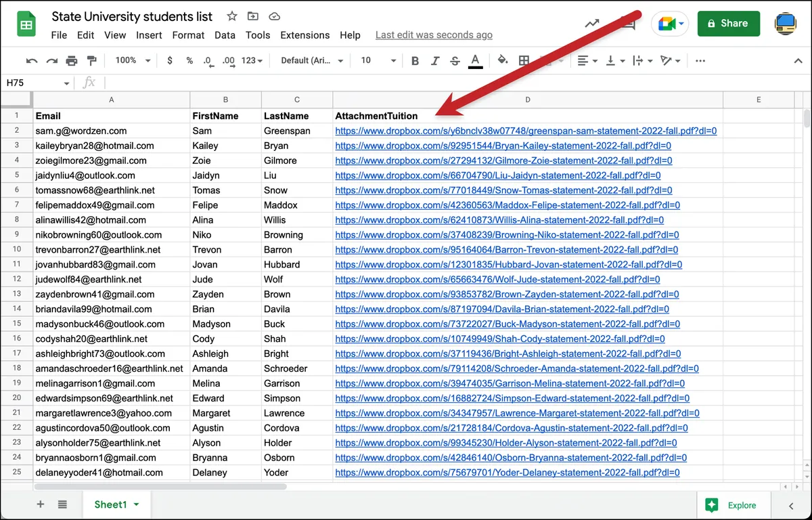Star the State University students list document

[231, 16]
